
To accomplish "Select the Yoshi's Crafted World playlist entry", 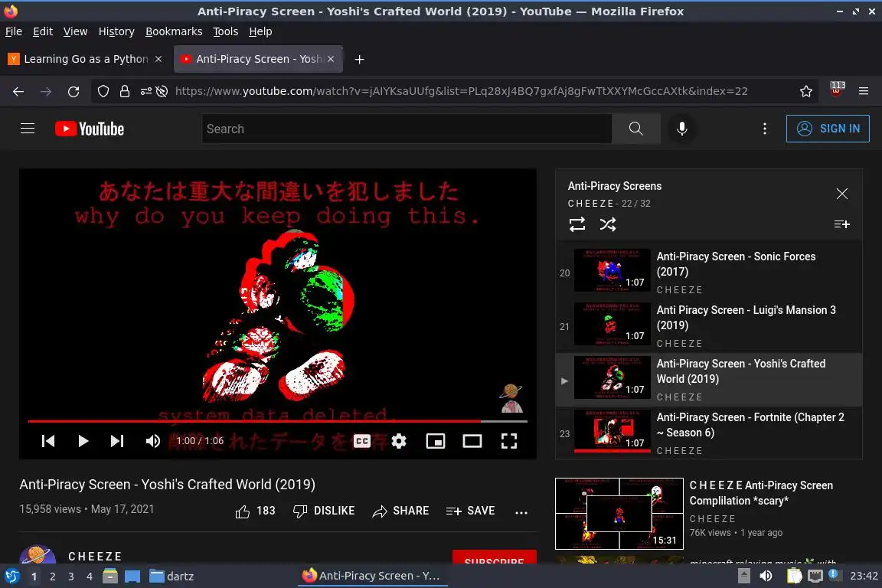I will pos(709,380).
